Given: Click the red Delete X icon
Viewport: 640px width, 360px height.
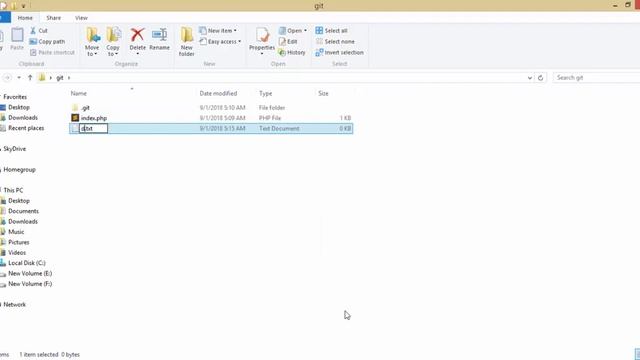Looking at the screenshot, I should [x=137, y=35].
